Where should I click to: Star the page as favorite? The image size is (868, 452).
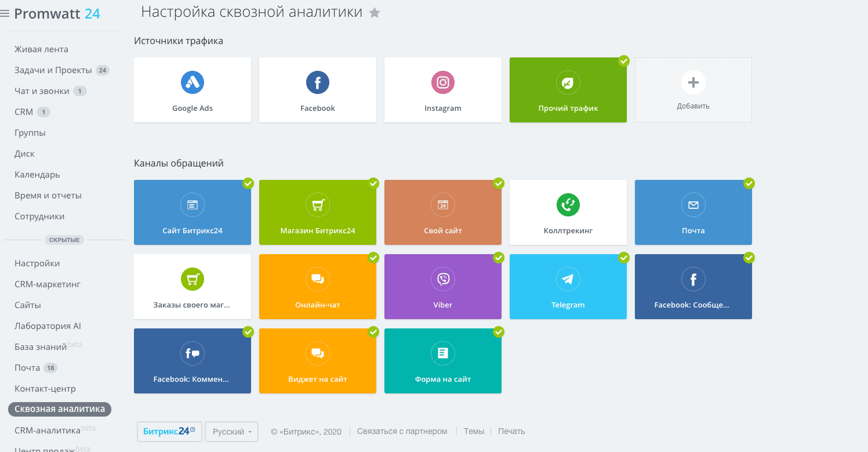(375, 13)
